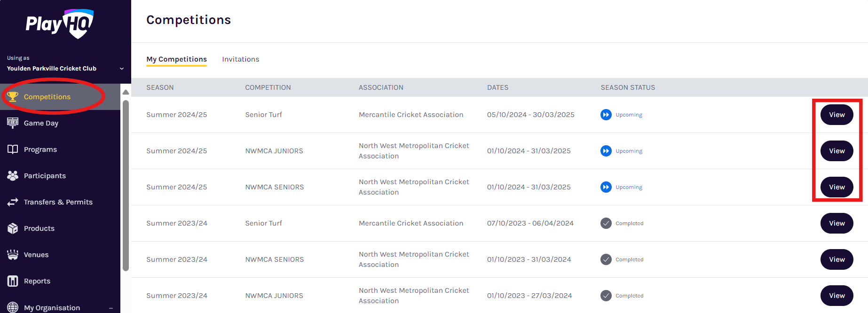Click the PlayHQ logo

[x=60, y=23]
